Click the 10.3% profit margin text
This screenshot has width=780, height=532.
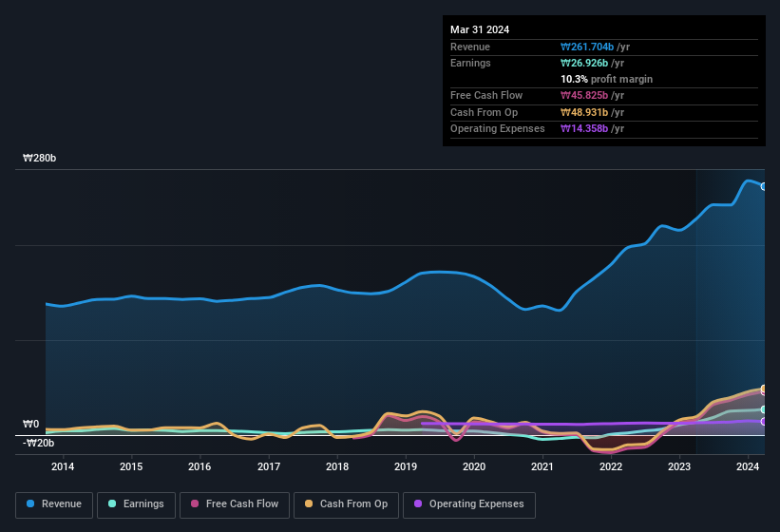tap(606, 79)
